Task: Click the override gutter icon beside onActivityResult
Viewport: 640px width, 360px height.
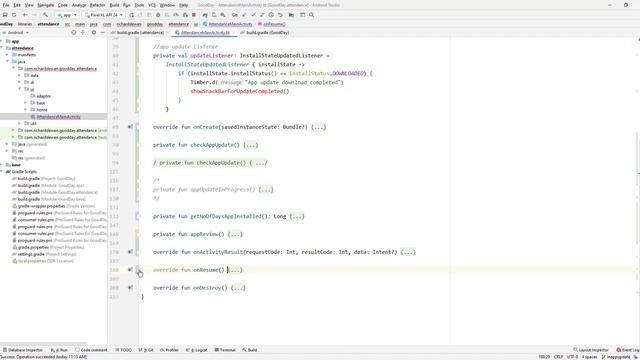Action: click(130, 252)
